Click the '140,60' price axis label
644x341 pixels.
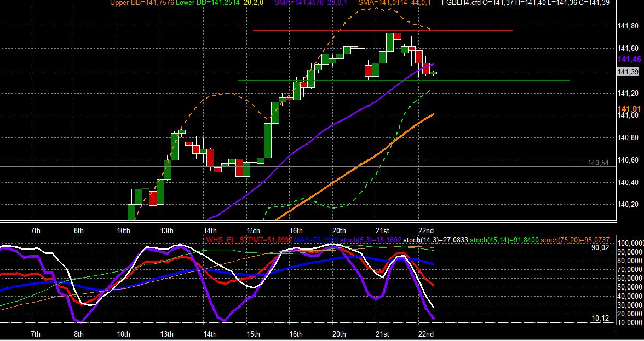tap(628, 160)
